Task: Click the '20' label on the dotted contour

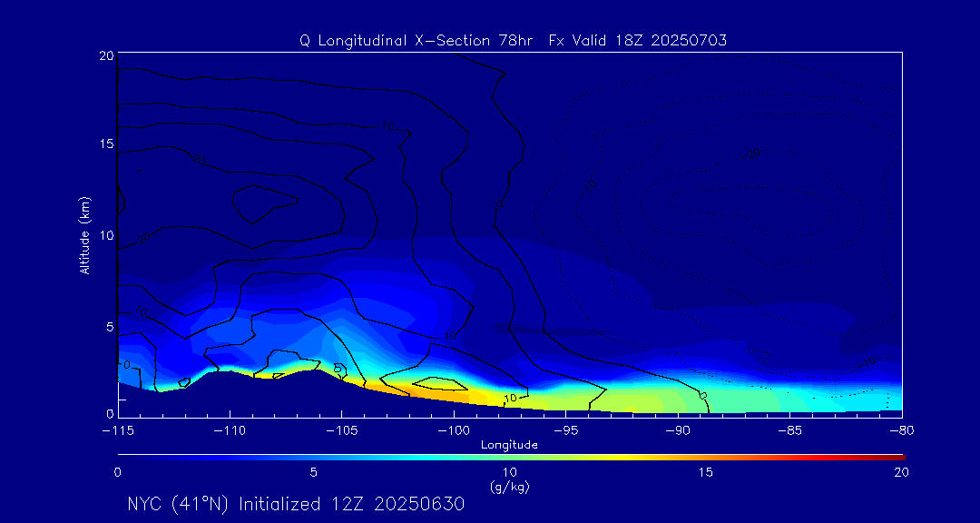Action: point(753,153)
